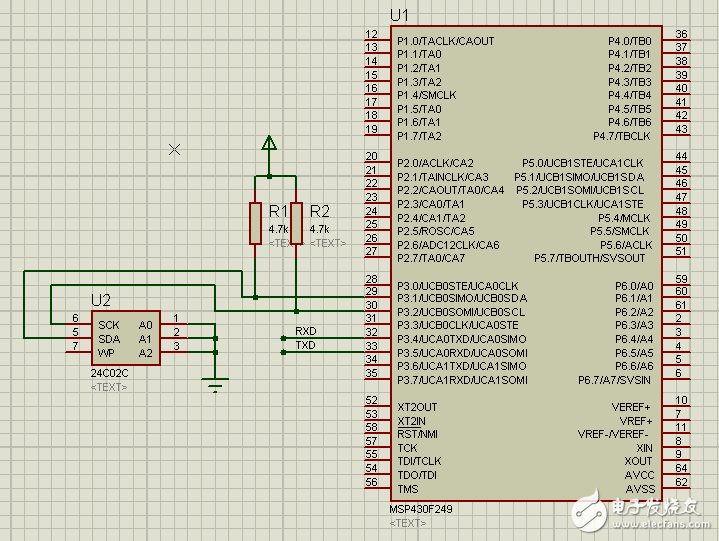The width and height of the screenshot is (719, 541).
Task: Click the RXD net label
Action: [x=305, y=331]
